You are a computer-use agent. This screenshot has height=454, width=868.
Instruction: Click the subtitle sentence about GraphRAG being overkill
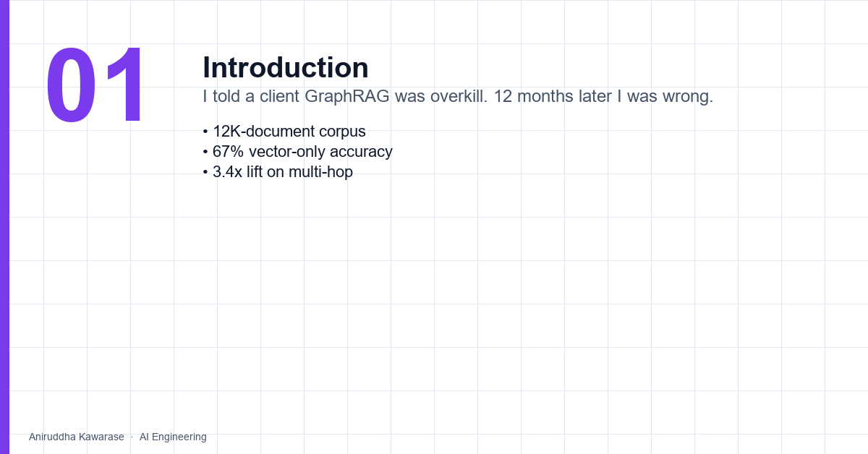tap(458, 96)
